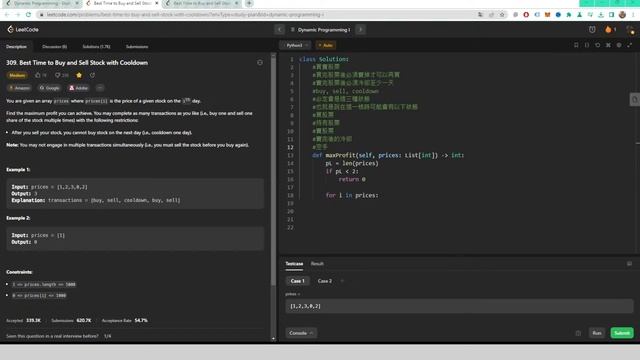This screenshot has width=640, height=360.
Task: Collapse the testcase panel icon
Action: [x=629, y=264]
